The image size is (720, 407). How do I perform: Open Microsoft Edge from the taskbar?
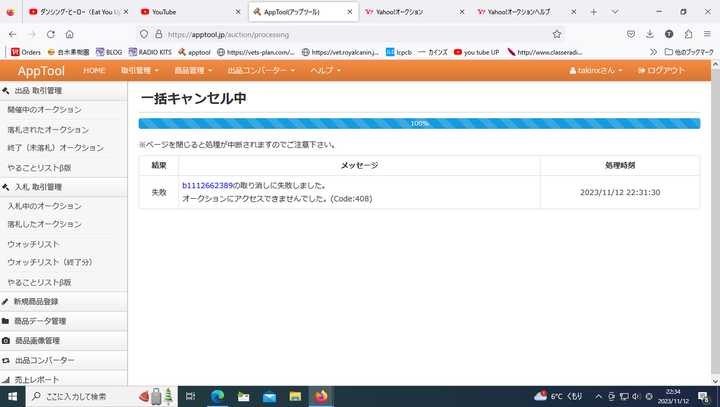[x=217, y=396]
